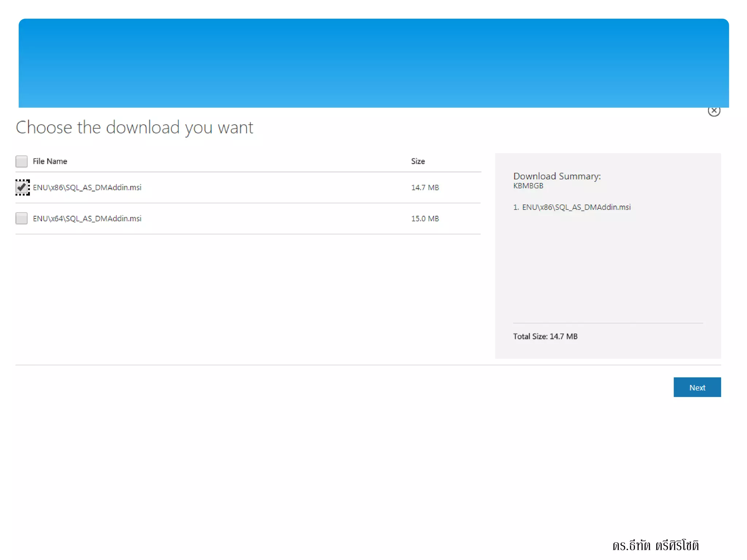The image size is (747, 560).
Task: Click the KBMBGB label in summary
Action: tap(528, 186)
